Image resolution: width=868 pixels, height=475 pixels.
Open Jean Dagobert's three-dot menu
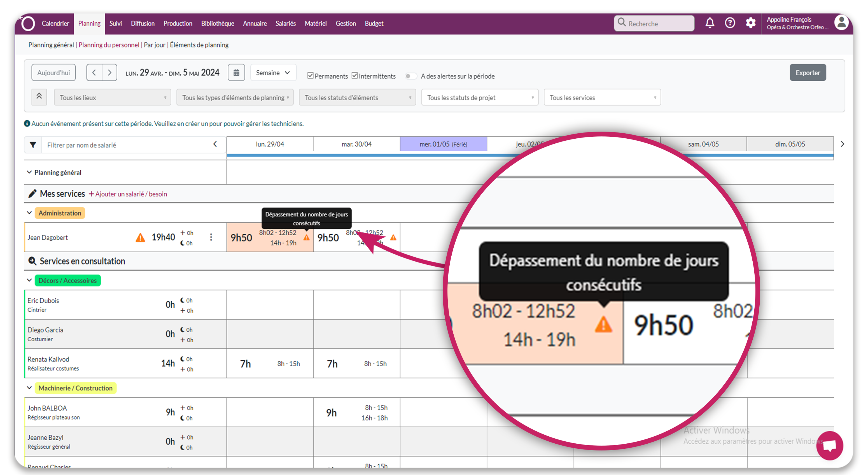(211, 237)
